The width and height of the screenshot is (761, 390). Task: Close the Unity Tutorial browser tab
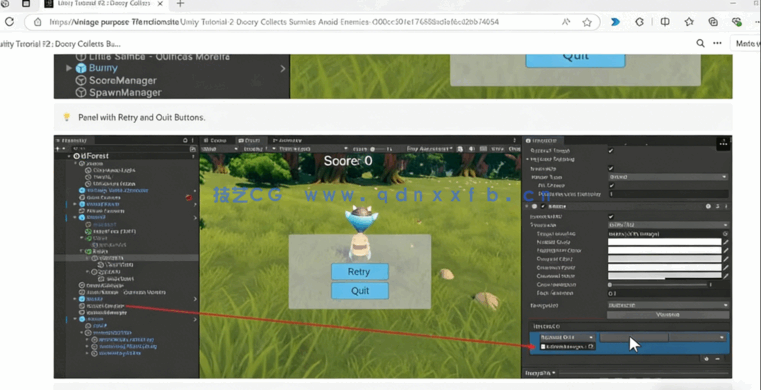160,4
